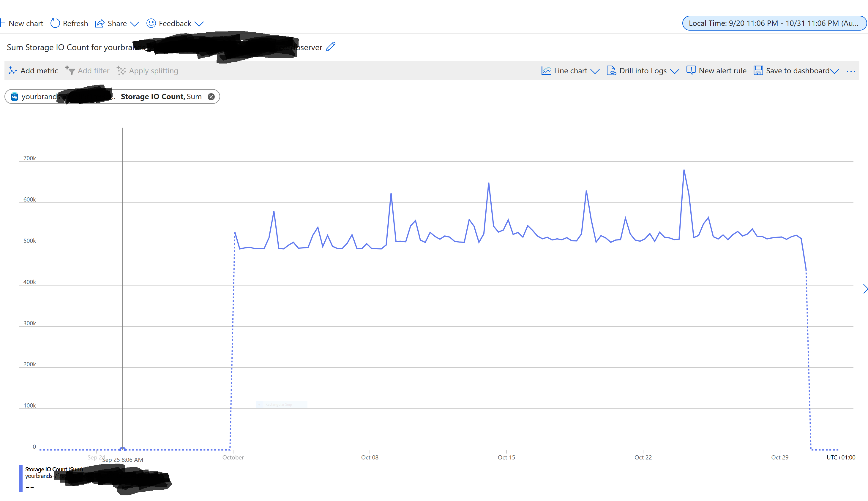The height and width of the screenshot is (501, 868).
Task: Click the New alert rule button
Action: 717,70
